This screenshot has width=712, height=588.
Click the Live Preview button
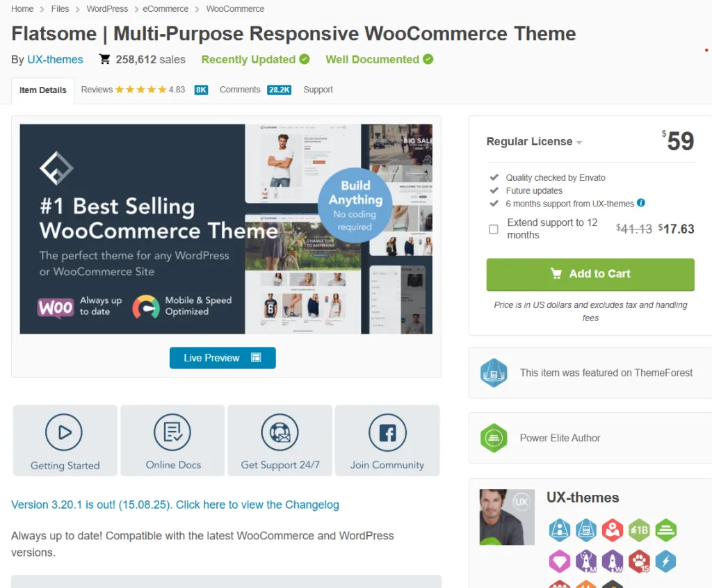(x=222, y=358)
